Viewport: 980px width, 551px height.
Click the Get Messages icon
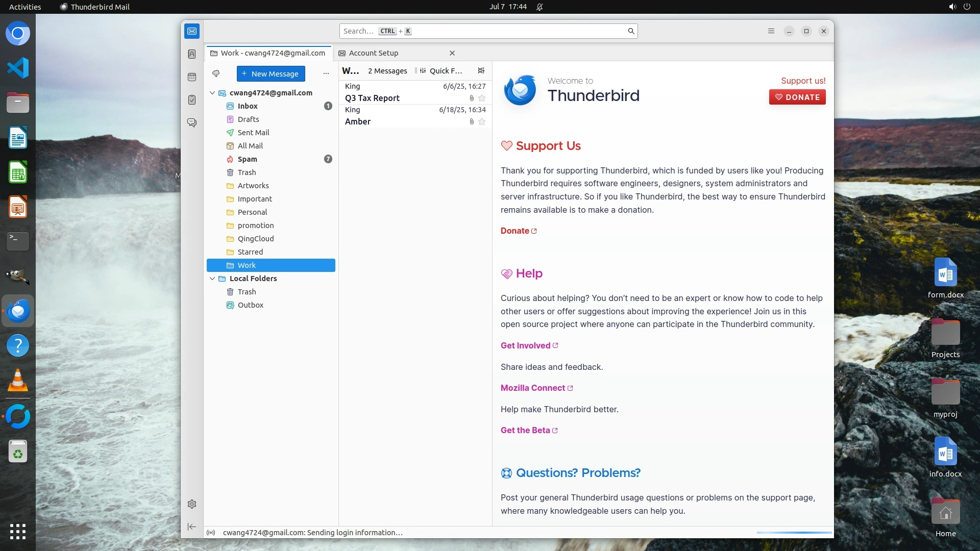[x=216, y=73]
